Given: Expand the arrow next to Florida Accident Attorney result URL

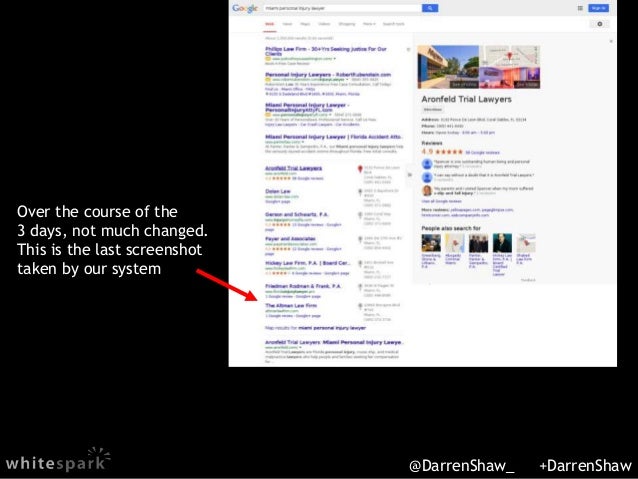Looking at the screenshot, I should click(303, 142).
